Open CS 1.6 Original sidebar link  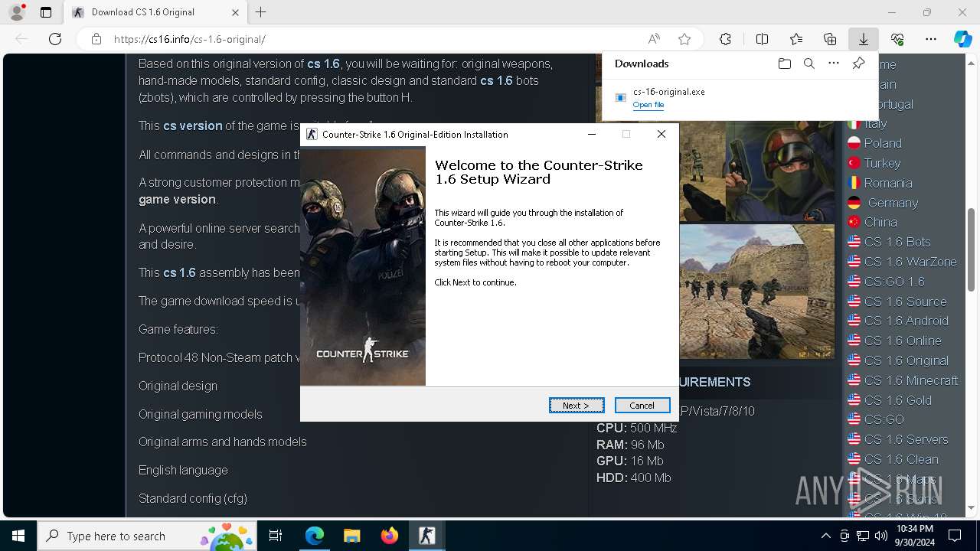click(x=906, y=360)
